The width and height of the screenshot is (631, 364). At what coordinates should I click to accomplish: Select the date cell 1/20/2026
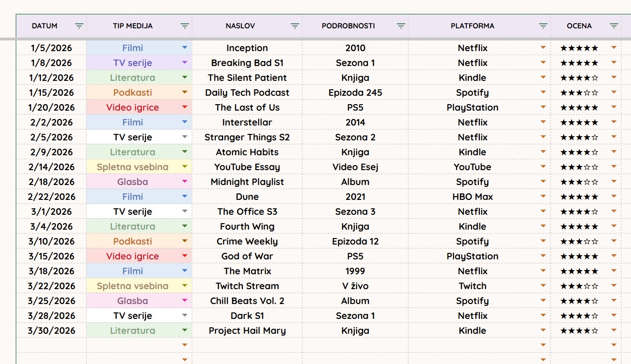coord(51,107)
